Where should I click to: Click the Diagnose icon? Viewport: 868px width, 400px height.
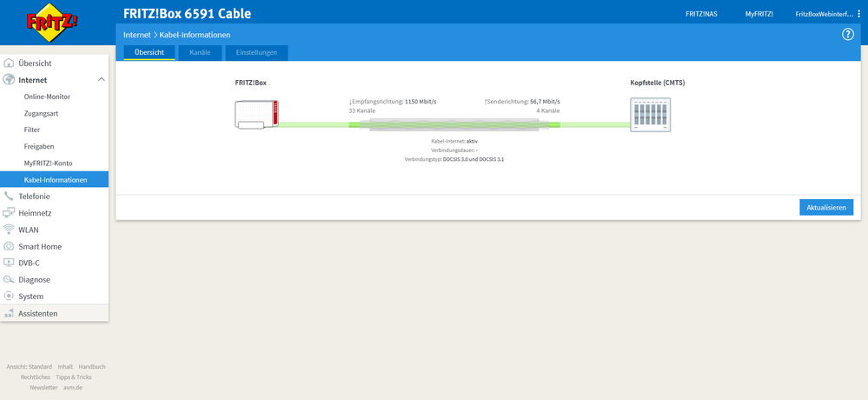click(x=9, y=279)
